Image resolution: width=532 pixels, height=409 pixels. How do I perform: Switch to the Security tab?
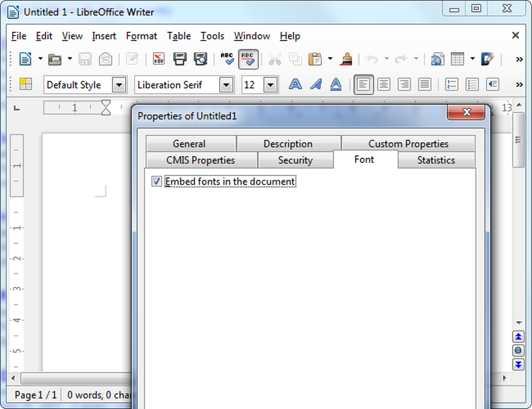(x=295, y=160)
